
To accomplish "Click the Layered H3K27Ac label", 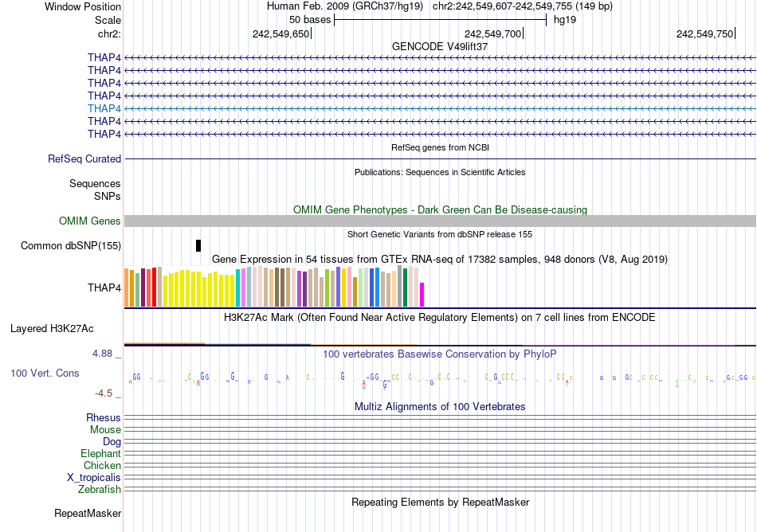I will click(52, 328).
